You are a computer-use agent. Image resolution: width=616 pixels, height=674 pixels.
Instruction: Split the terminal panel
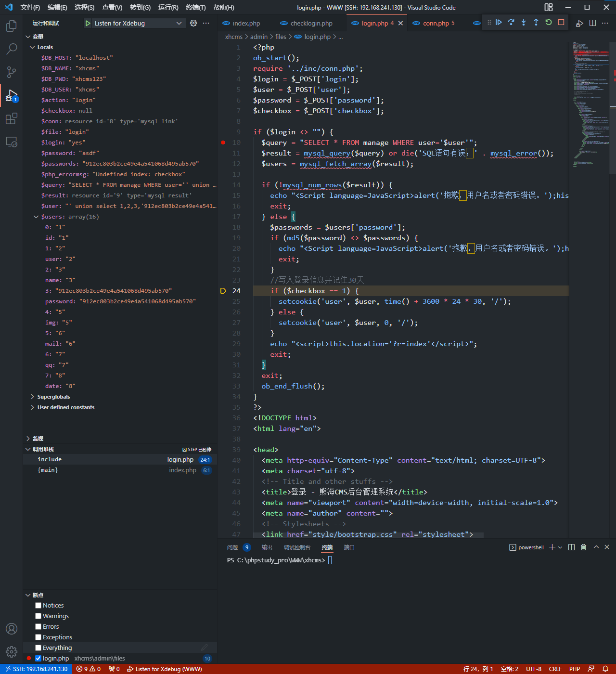click(571, 547)
